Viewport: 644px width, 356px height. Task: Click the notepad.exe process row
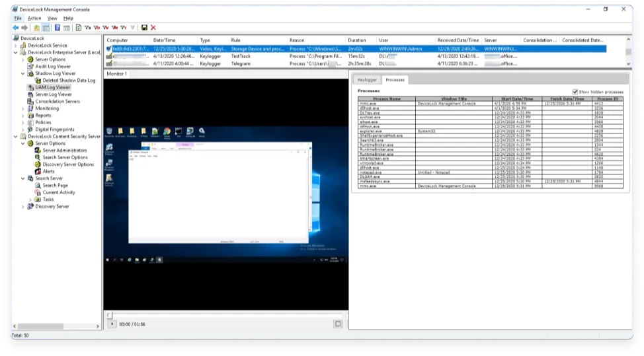pyautogui.click(x=491, y=172)
